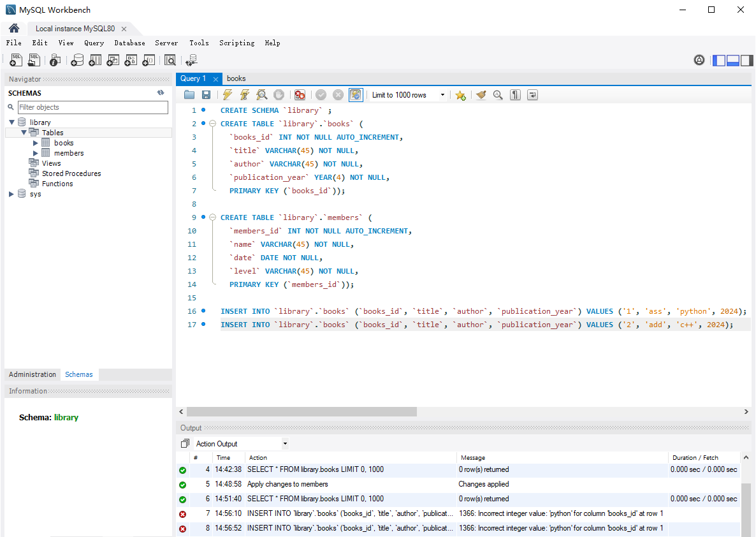Toggle word wrapping in editor
Image resolution: width=756 pixels, height=537 pixels.
tap(532, 95)
